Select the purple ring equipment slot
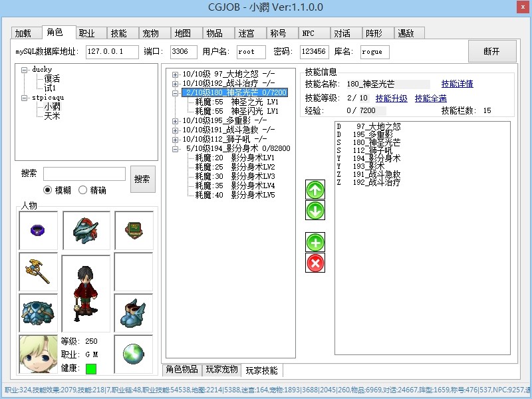532x399 pixels. tap(38, 230)
